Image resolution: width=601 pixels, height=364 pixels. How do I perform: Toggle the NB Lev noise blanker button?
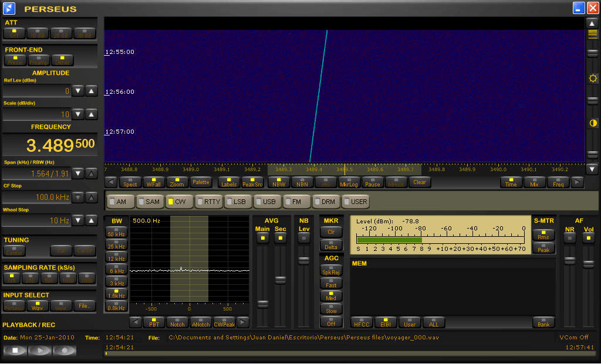tap(303, 238)
